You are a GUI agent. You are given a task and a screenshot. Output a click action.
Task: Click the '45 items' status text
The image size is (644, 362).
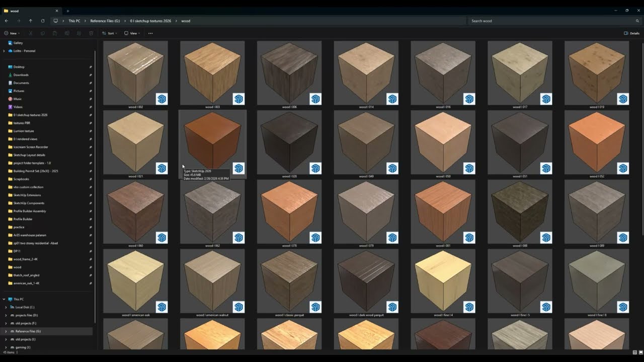pyautogui.click(x=8, y=352)
